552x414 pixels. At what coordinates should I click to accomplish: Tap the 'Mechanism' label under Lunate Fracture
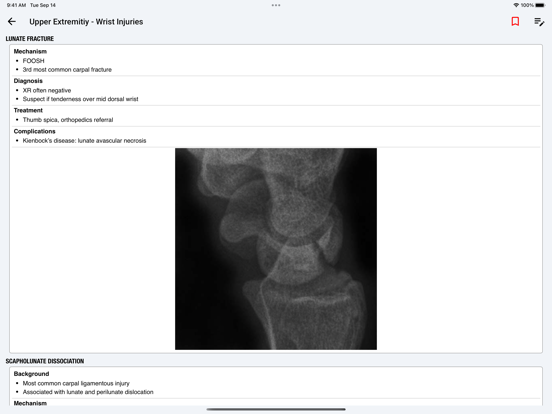point(30,51)
